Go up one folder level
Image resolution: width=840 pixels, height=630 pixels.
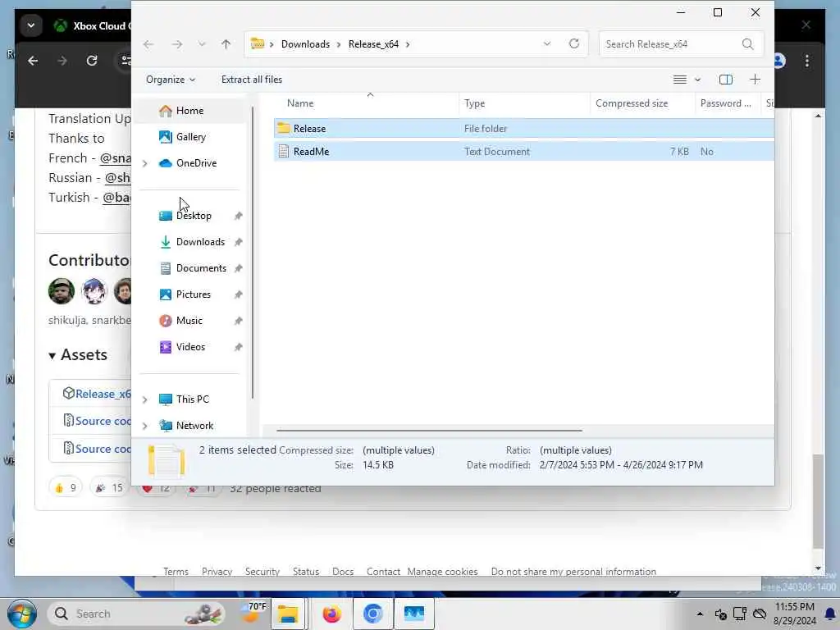[226, 44]
